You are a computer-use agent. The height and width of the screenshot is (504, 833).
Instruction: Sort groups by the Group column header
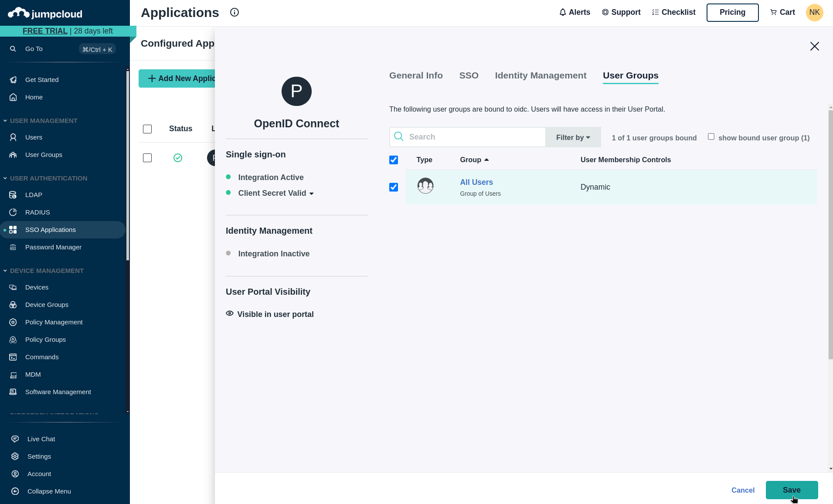click(474, 160)
